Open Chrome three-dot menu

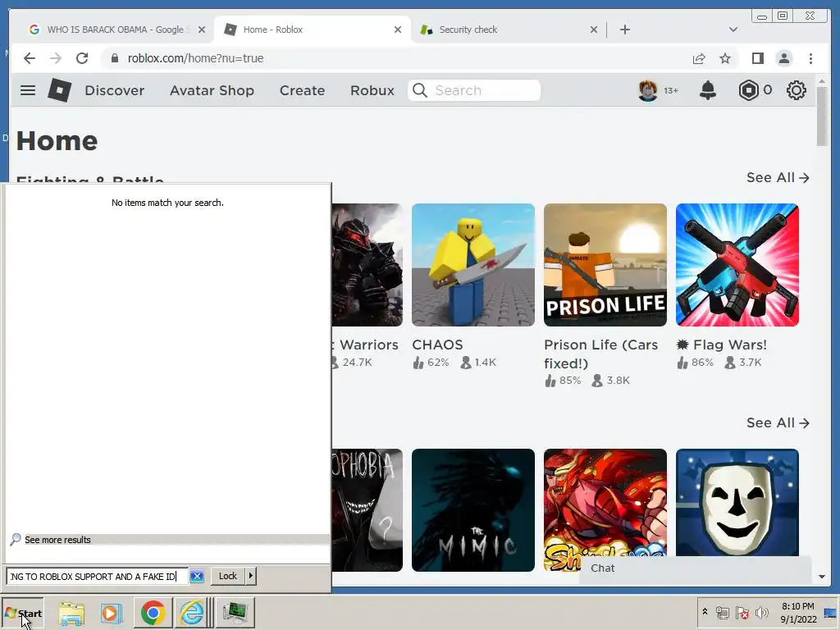(810, 58)
